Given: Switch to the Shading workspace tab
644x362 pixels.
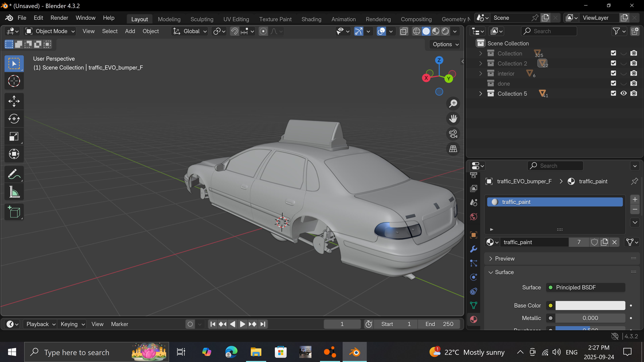Looking at the screenshot, I should click(311, 19).
